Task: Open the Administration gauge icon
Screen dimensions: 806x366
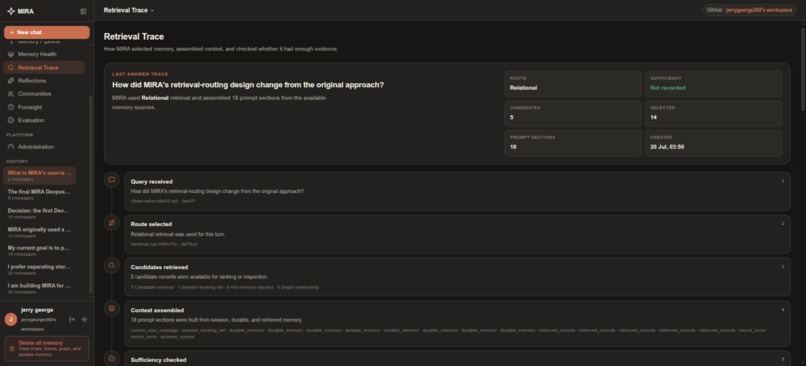Action: click(11, 147)
